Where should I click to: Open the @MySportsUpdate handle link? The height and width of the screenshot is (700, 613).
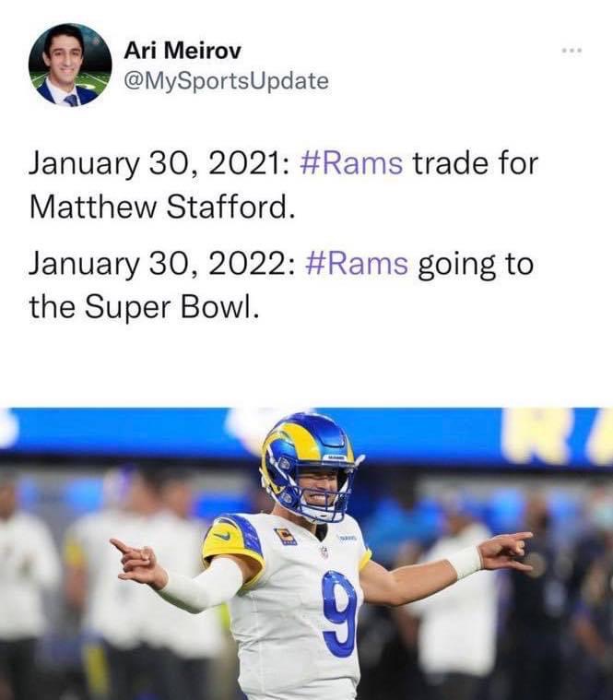click(226, 81)
